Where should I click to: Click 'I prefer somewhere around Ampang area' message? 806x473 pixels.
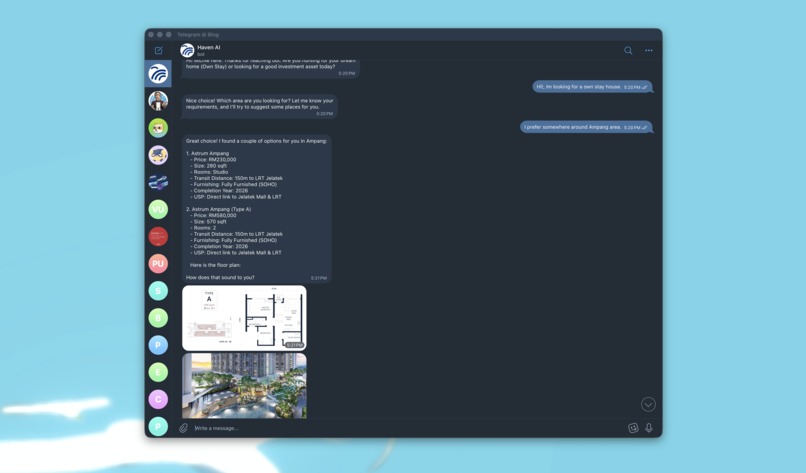point(586,127)
